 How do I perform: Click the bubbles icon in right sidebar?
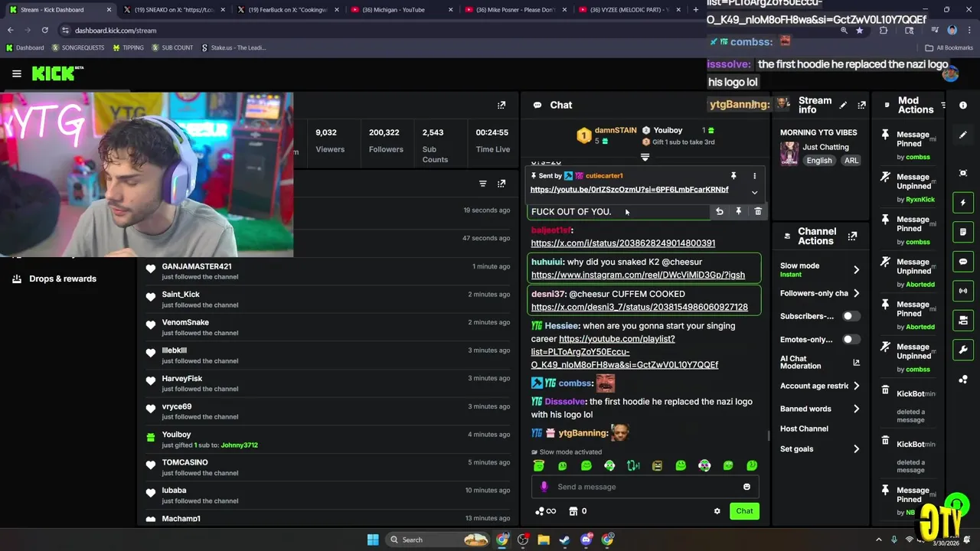point(963,379)
